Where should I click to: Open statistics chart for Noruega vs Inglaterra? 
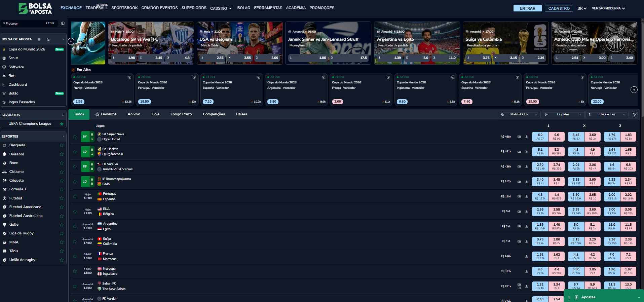526,271
